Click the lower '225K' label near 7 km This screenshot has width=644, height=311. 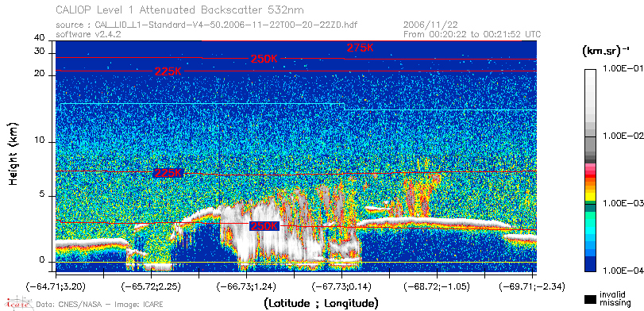(168, 173)
